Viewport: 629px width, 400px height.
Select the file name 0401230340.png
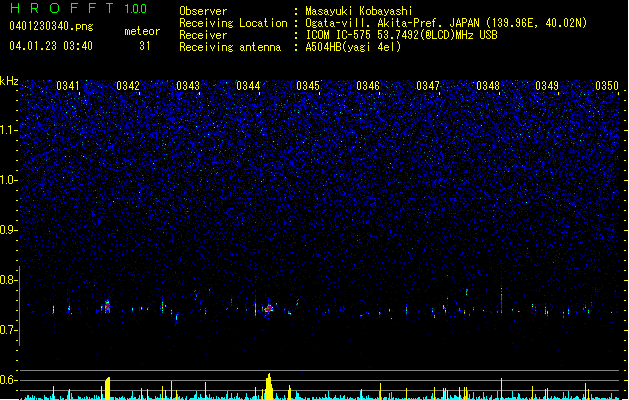point(51,26)
